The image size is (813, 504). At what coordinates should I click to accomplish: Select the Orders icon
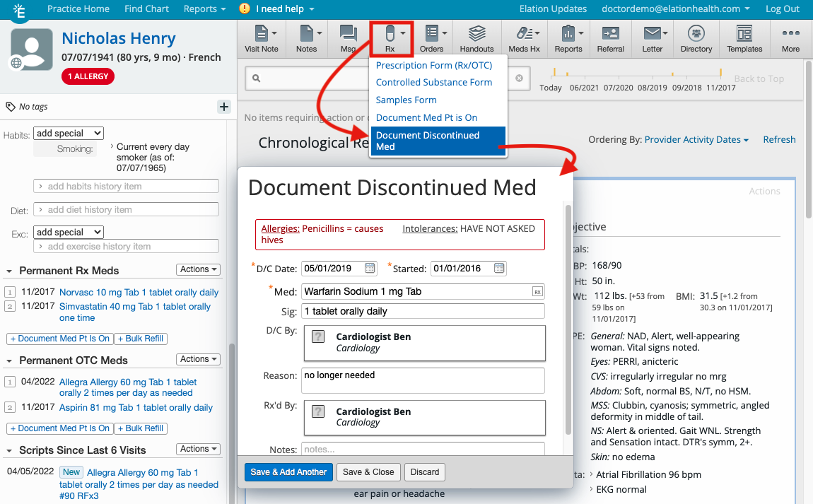(433, 38)
